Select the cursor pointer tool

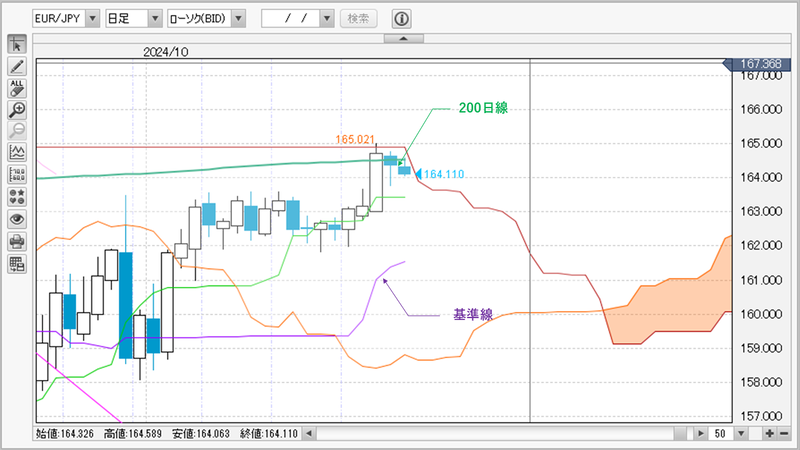(17, 44)
